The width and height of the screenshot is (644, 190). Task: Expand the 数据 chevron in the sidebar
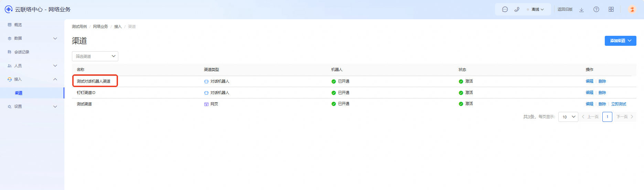(x=55, y=39)
